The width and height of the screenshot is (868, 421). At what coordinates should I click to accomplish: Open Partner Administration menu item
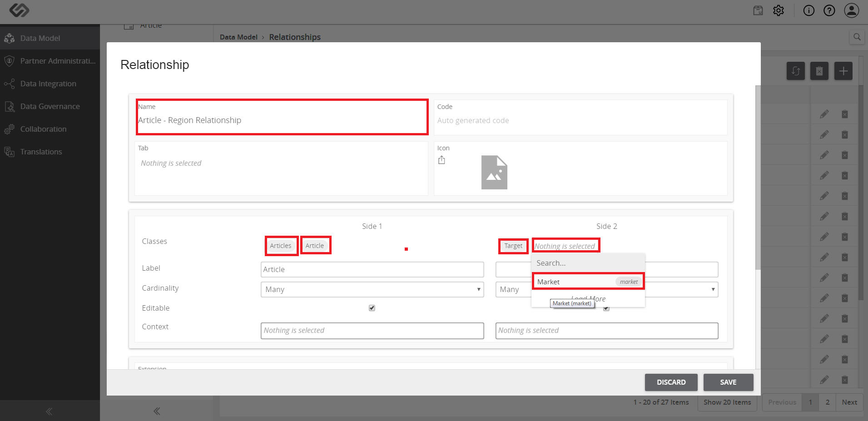[58, 61]
